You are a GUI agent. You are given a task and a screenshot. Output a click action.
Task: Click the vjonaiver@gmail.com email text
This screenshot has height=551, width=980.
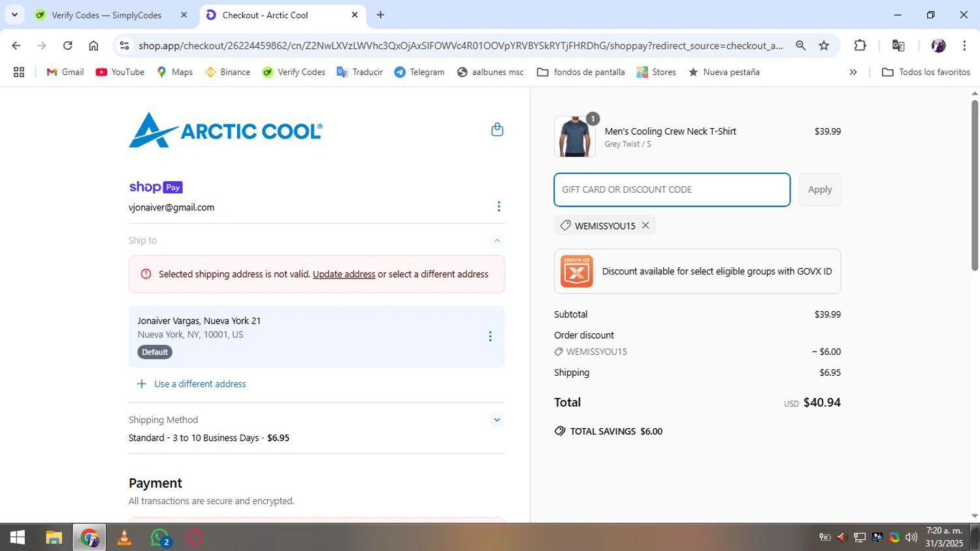point(171,207)
